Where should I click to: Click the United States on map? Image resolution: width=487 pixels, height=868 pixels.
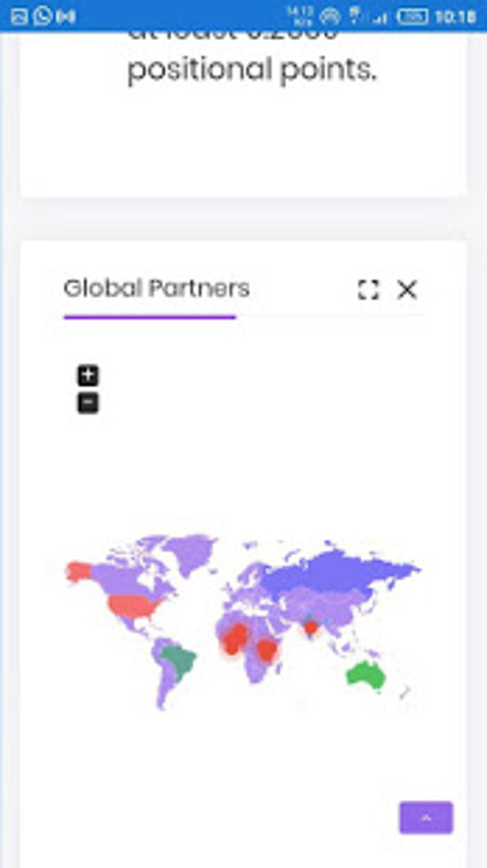pos(134,606)
